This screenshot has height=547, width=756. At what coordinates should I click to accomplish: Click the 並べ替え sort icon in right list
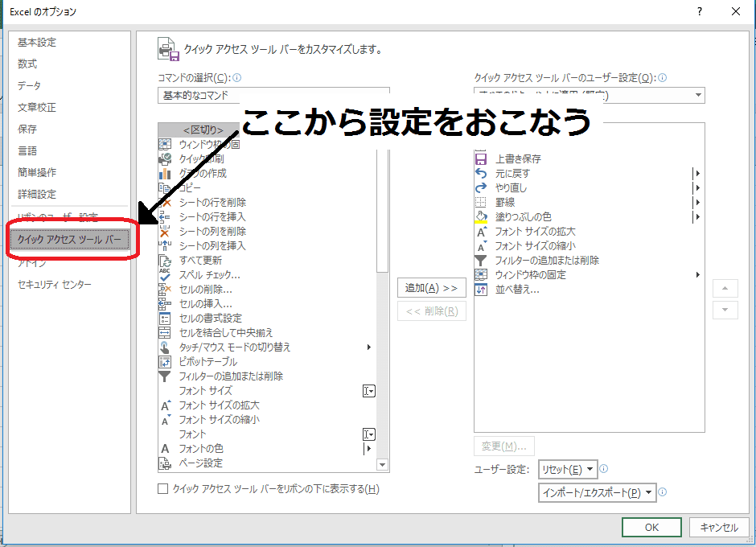481,290
